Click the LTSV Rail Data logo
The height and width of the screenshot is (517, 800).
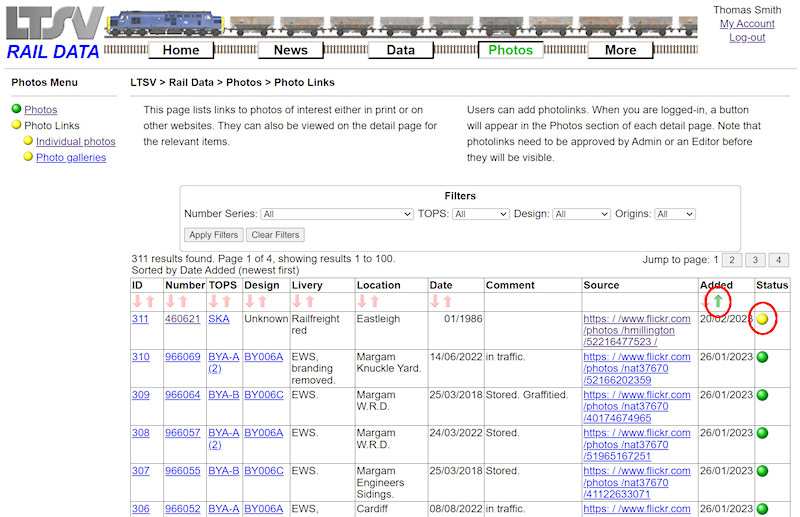pos(54,34)
